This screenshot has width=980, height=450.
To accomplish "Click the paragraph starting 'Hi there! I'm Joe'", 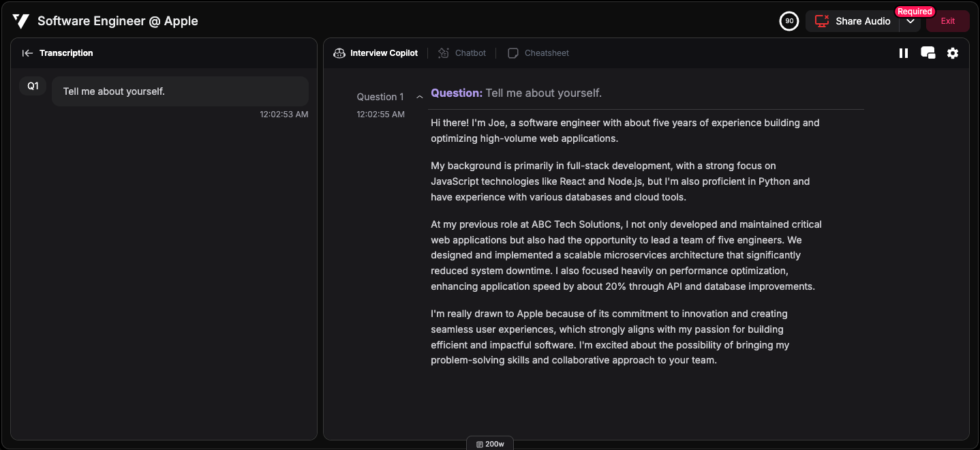I will click(625, 131).
